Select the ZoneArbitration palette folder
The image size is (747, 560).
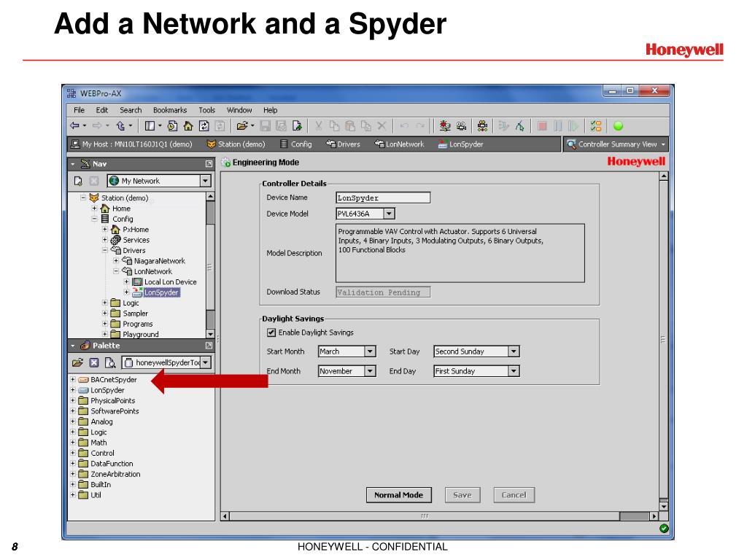click(x=115, y=474)
